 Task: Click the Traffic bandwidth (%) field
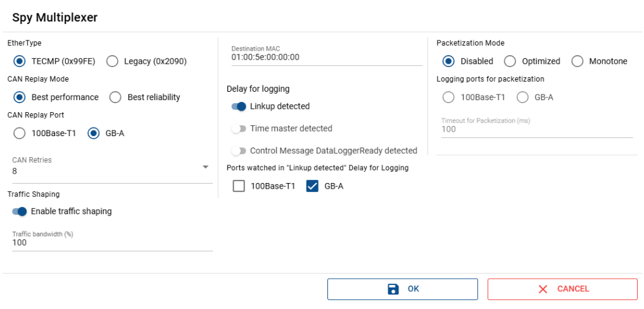tap(111, 243)
